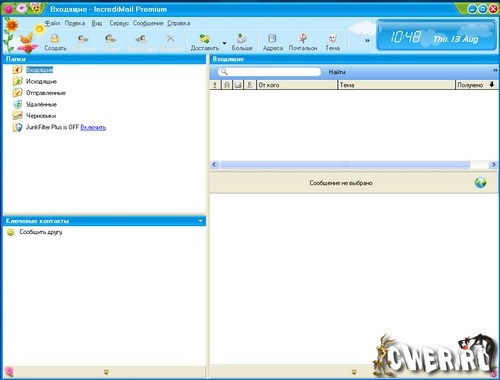The width and height of the screenshot is (500, 380).
Task: Click the rose icon at bottom-left corner
Action: point(9,371)
